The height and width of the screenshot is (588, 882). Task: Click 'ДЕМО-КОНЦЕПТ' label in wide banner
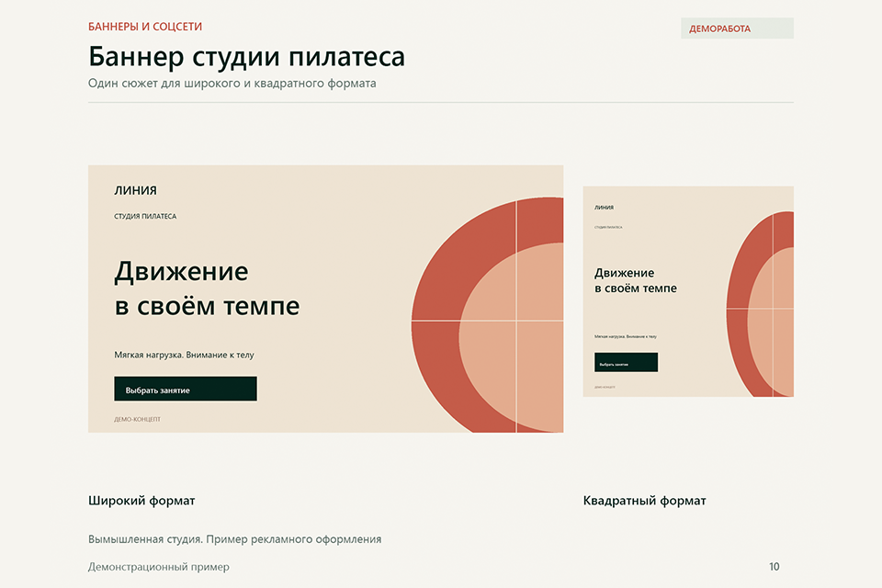coord(137,419)
